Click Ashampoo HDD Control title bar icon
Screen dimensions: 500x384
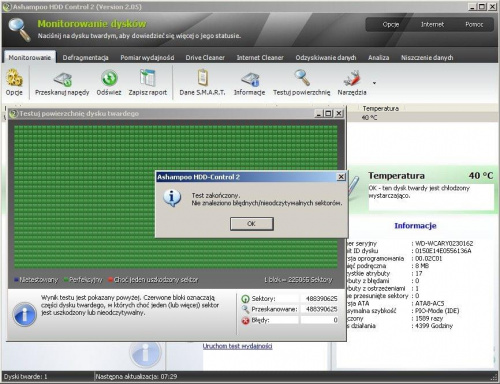[x=7, y=6]
